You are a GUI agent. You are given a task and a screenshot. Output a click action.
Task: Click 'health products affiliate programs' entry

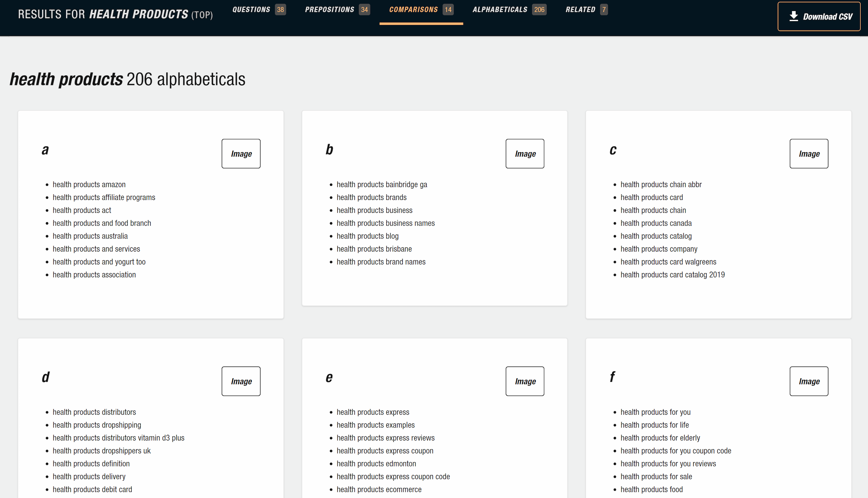[x=104, y=197]
